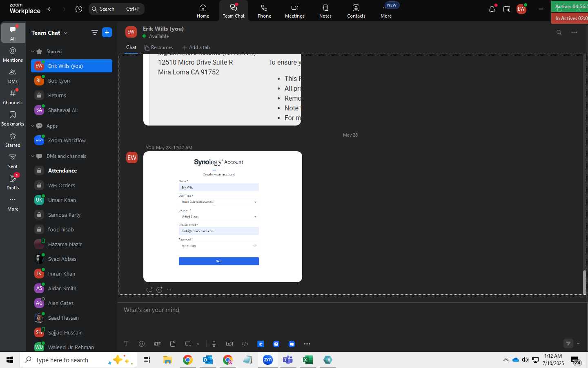This screenshot has height=368, width=588.
Task: Open the Zoom Workflow app
Action: tap(71, 140)
